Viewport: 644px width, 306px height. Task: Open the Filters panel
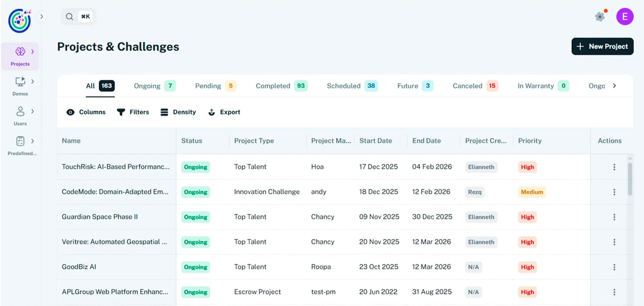click(133, 112)
